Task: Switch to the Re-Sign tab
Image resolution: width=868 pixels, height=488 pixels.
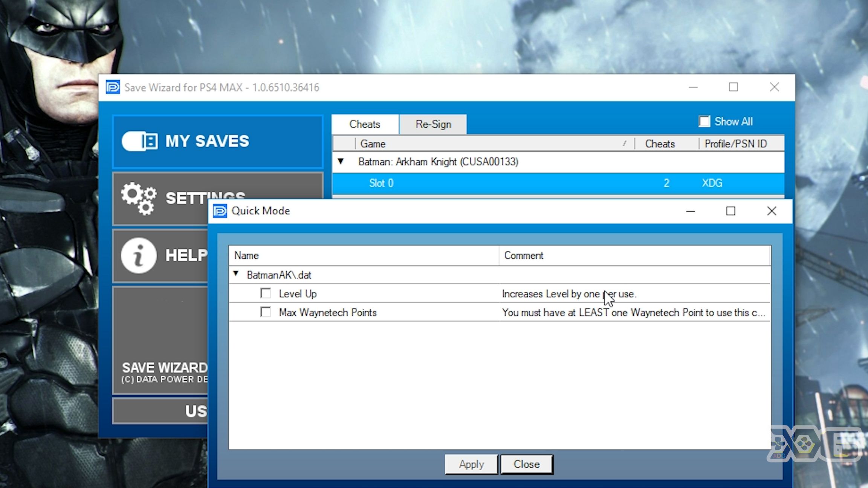Action: (x=433, y=124)
